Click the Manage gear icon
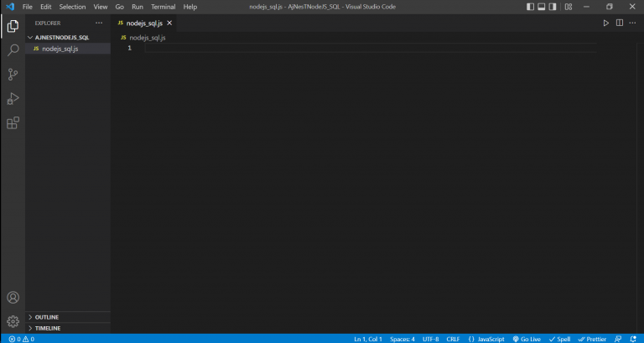 [x=13, y=321]
